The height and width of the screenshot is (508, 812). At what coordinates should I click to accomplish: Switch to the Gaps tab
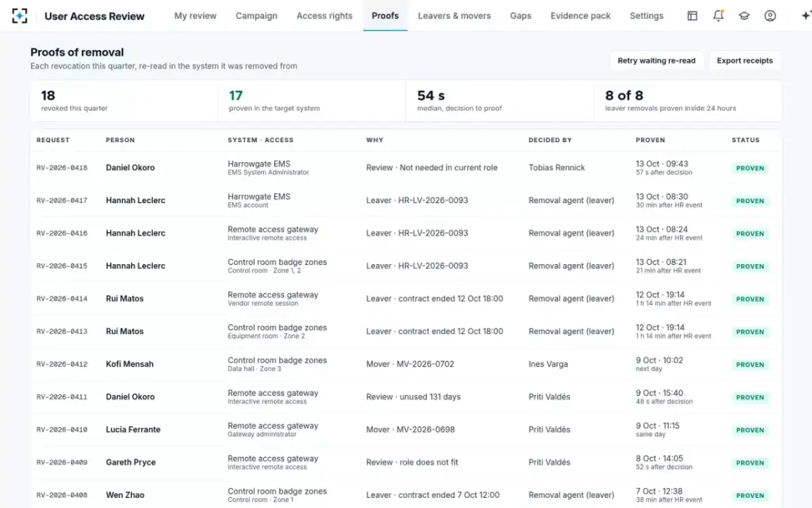tap(521, 16)
